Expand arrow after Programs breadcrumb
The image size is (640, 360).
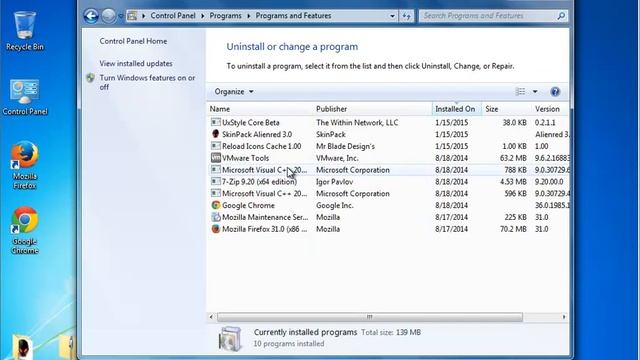[249, 16]
